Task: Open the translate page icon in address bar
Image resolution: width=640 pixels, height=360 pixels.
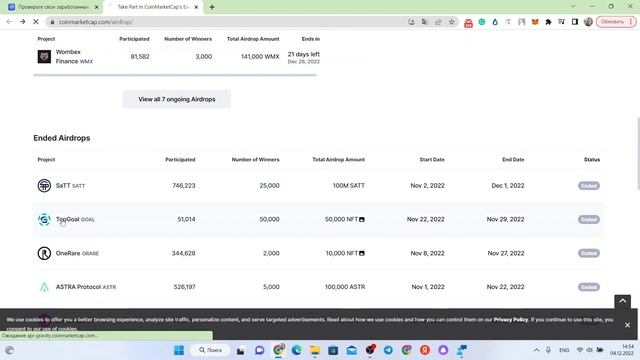Action: 424,22
